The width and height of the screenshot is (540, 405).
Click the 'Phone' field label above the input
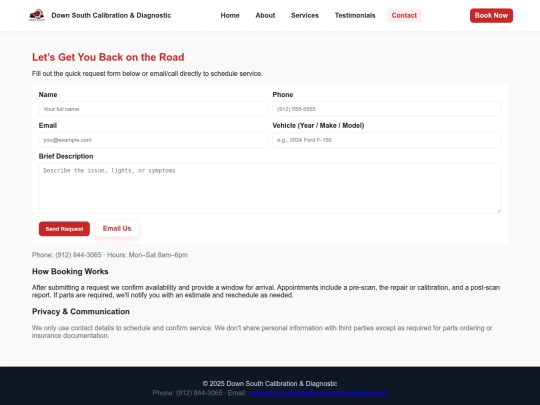(x=283, y=94)
